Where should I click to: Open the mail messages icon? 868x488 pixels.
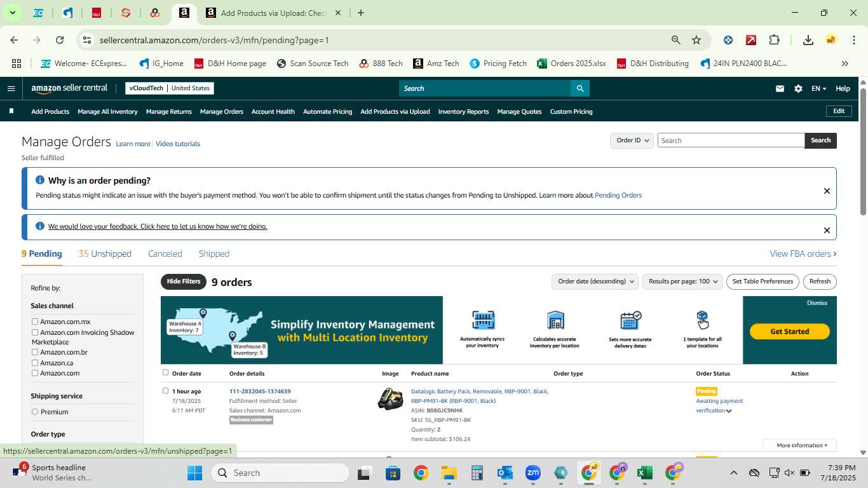[780, 89]
